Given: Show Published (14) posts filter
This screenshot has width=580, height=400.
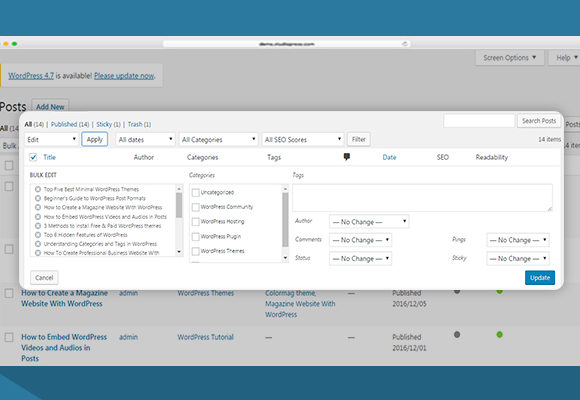Looking at the screenshot, I should (x=70, y=124).
